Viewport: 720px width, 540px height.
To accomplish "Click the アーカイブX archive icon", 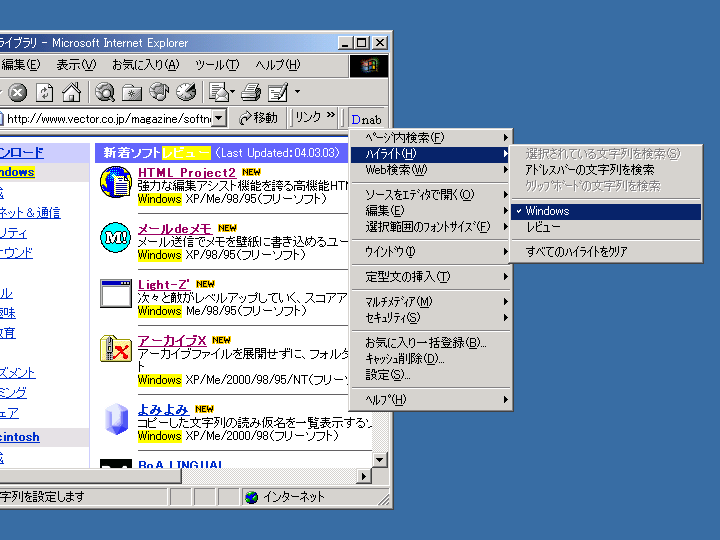I will [x=116, y=349].
